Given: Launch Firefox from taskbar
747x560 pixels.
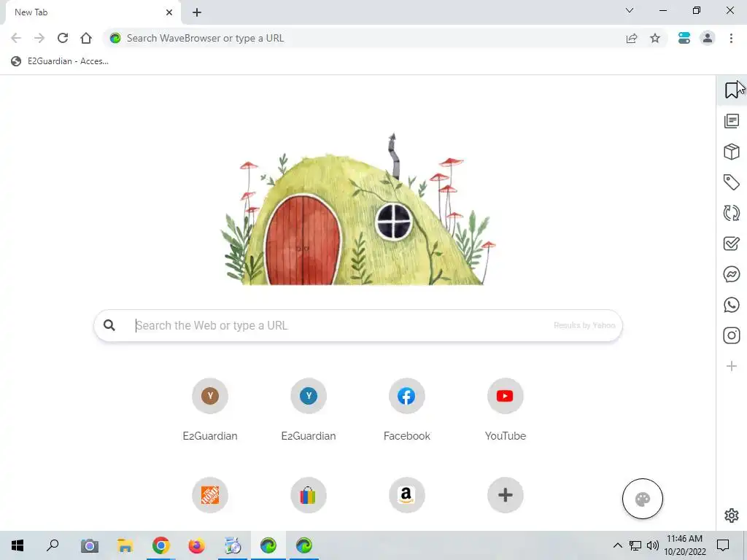Looking at the screenshot, I should tap(197, 545).
